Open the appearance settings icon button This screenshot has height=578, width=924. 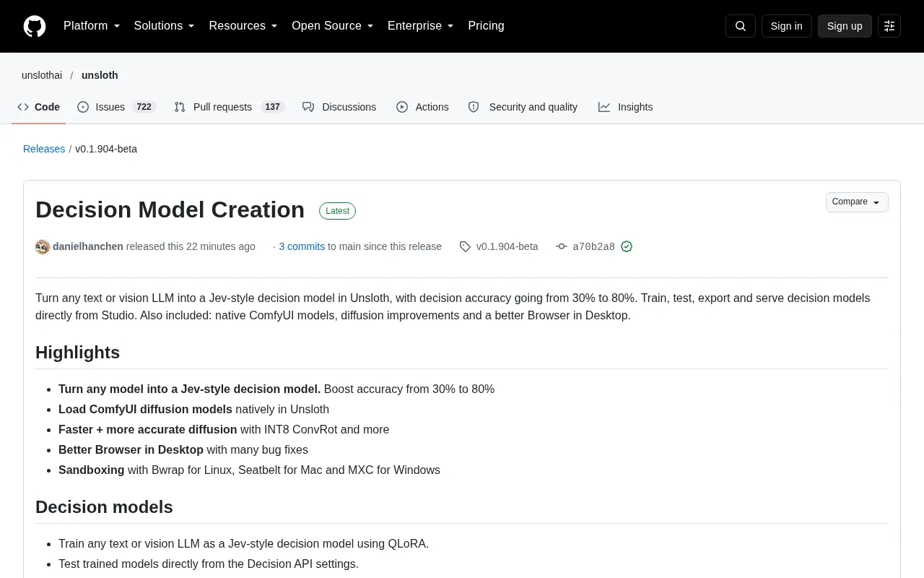[889, 26]
